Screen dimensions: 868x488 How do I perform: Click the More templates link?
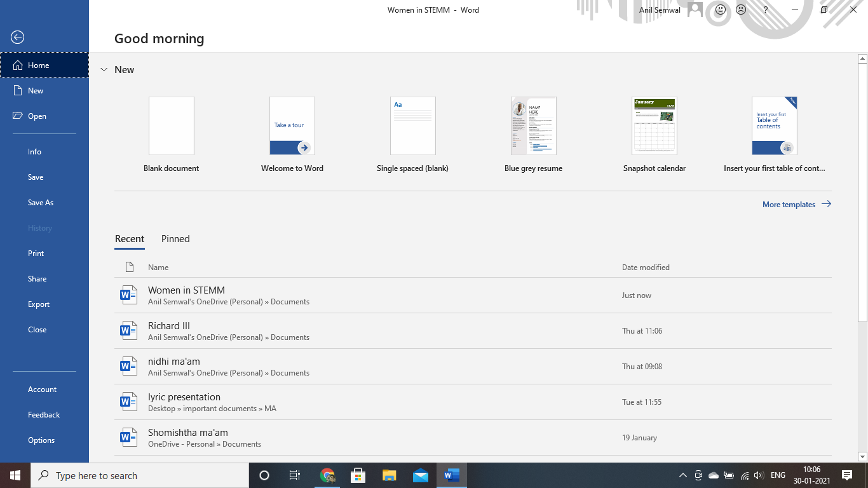point(789,205)
